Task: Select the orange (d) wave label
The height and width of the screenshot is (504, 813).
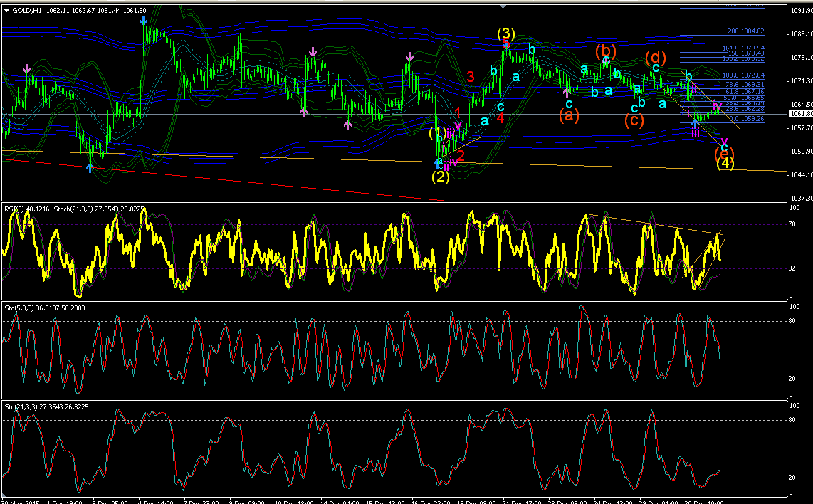Action: tap(656, 57)
